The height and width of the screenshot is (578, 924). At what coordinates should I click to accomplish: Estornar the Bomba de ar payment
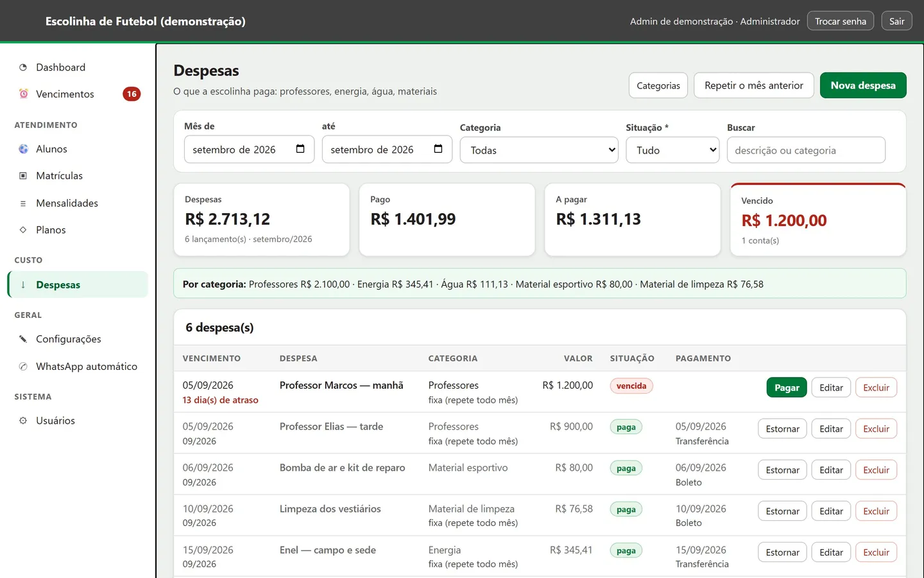pos(782,470)
